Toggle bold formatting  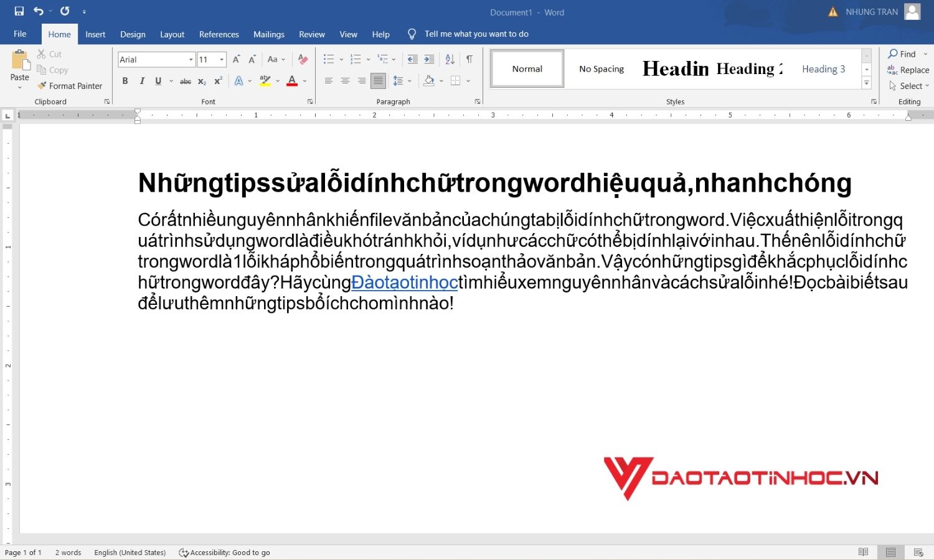[125, 81]
